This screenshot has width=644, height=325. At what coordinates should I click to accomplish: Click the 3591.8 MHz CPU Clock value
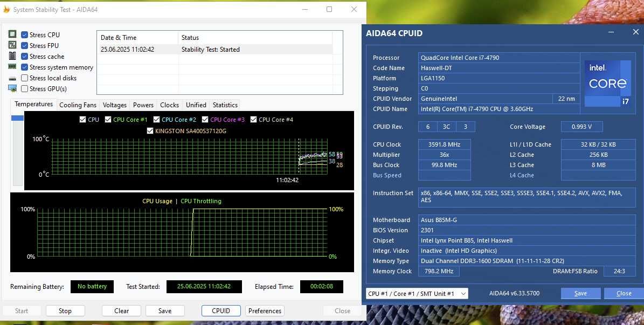pyautogui.click(x=445, y=144)
